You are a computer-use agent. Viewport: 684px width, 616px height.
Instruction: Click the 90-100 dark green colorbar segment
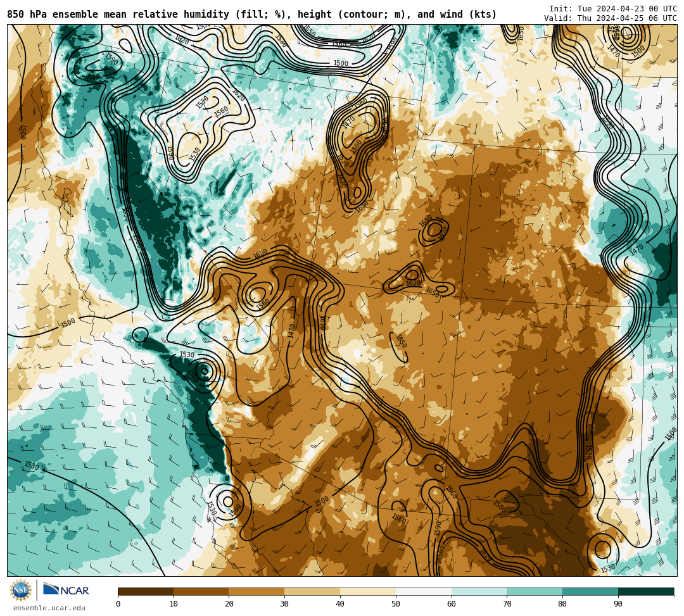pos(646,592)
